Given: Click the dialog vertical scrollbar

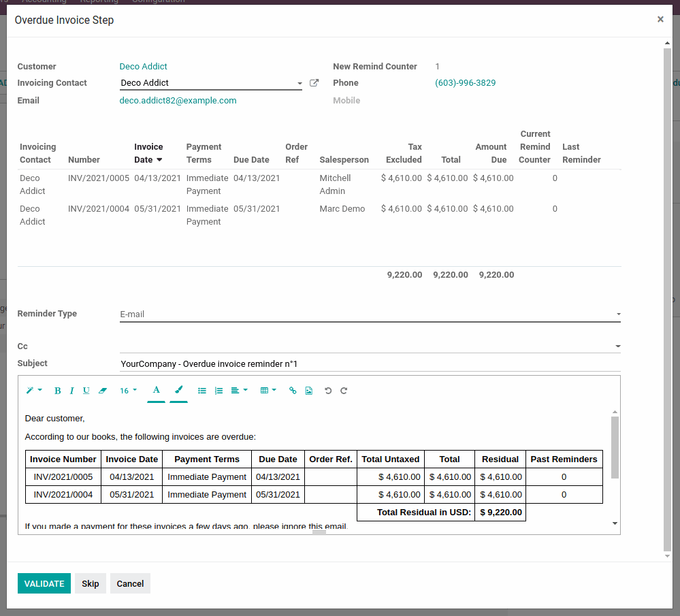Looking at the screenshot, I should pos(667,299).
